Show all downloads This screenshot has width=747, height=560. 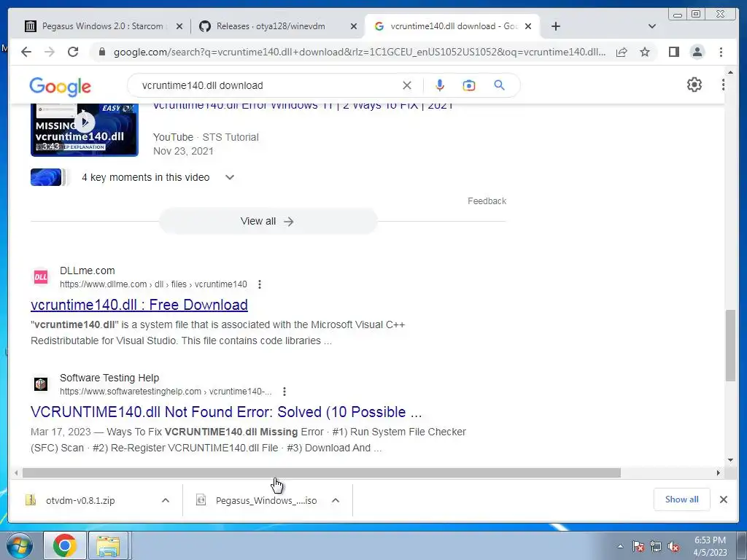click(682, 499)
